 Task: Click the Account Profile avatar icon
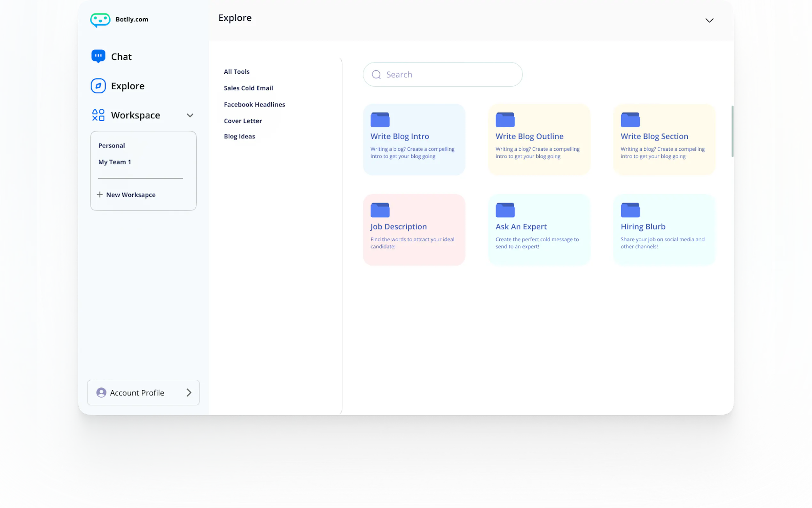(101, 393)
